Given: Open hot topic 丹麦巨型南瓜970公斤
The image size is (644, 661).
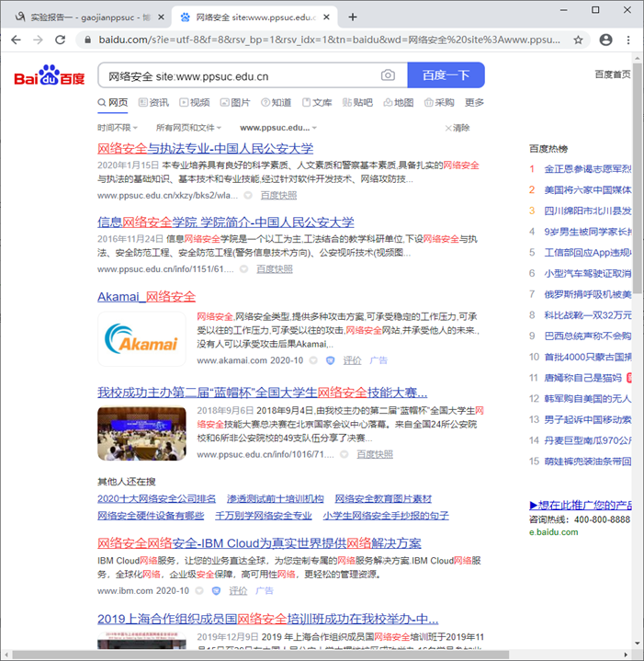Looking at the screenshot, I should [588, 440].
